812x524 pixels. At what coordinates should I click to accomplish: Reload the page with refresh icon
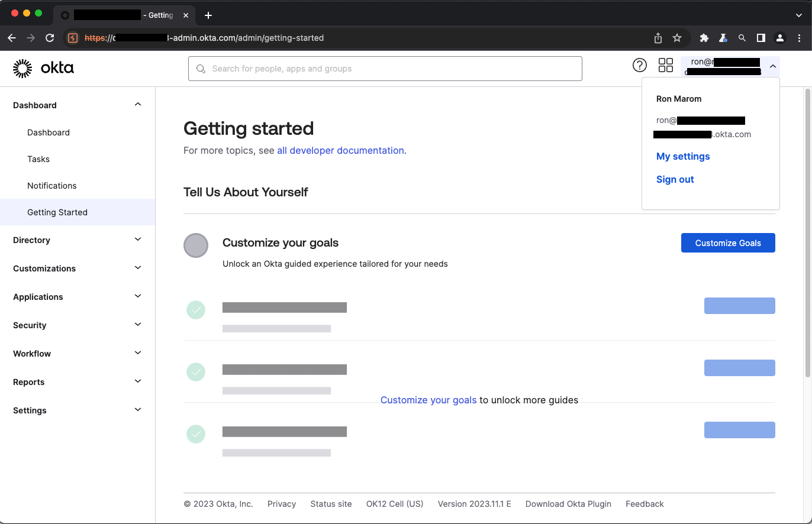click(50, 38)
